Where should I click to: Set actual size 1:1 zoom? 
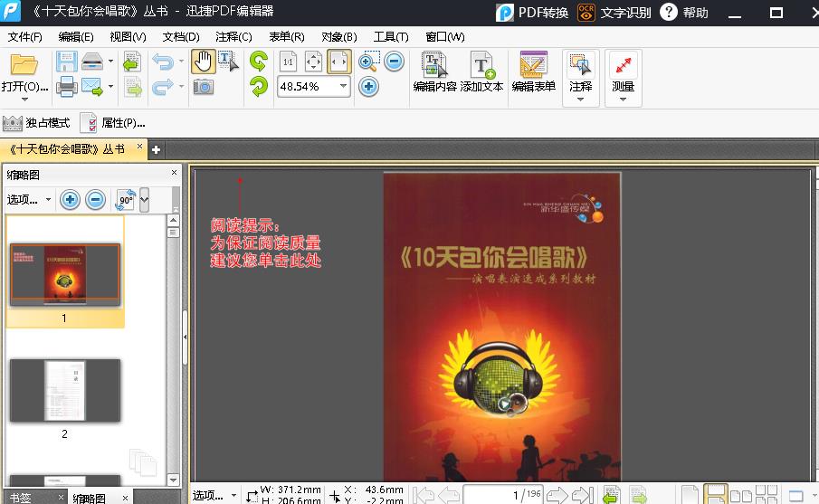click(288, 62)
